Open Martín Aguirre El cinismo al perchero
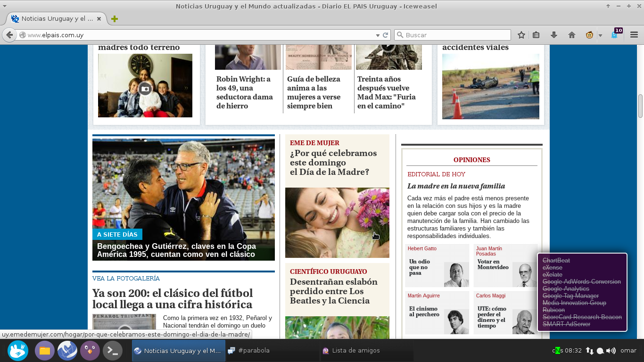The image size is (644, 362). point(424,312)
